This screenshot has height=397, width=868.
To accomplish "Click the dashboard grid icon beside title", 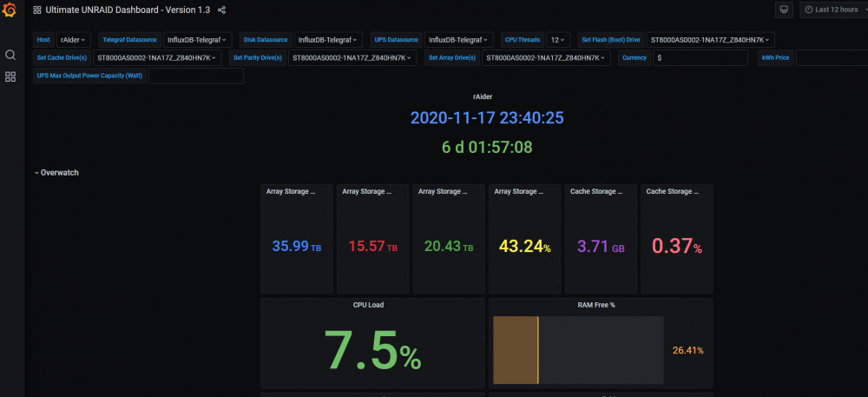I will pyautogui.click(x=37, y=10).
